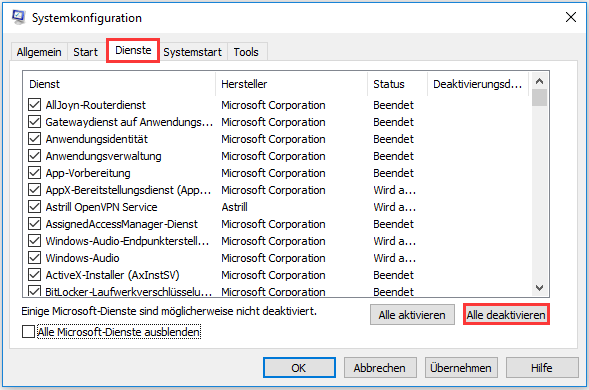Disable the Anwendungsidentität service checkbox
589x390 pixels.
point(35,139)
